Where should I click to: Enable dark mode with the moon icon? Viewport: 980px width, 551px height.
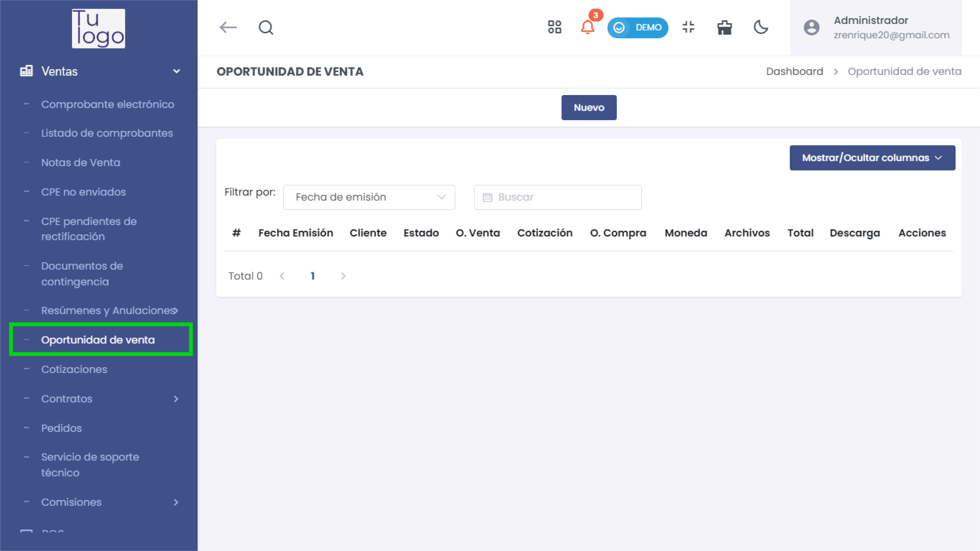tap(761, 27)
